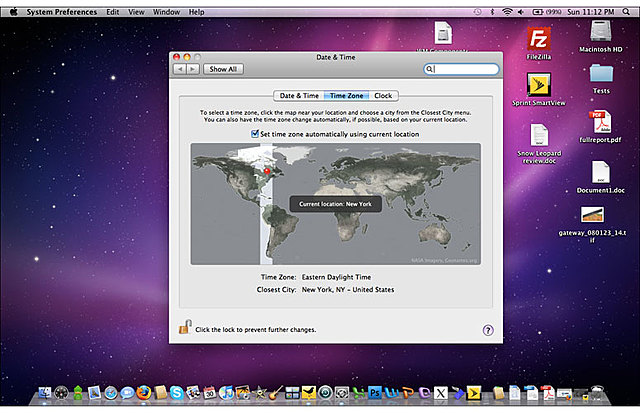
Task: Open Adium from the Dock
Action: (78, 393)
